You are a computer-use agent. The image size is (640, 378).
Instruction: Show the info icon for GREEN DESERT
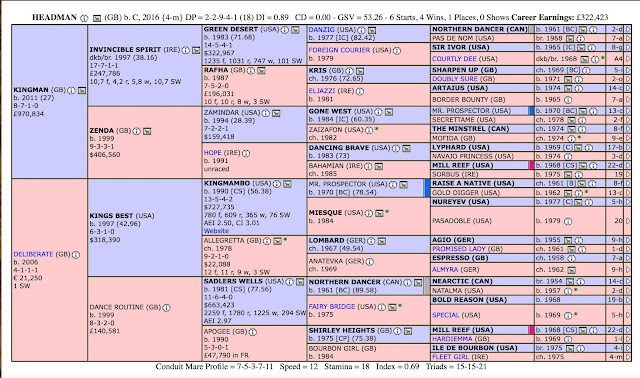285,30
